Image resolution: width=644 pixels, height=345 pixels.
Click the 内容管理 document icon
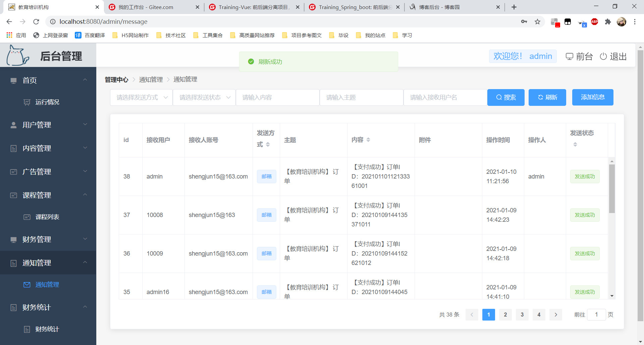point(13,148)
